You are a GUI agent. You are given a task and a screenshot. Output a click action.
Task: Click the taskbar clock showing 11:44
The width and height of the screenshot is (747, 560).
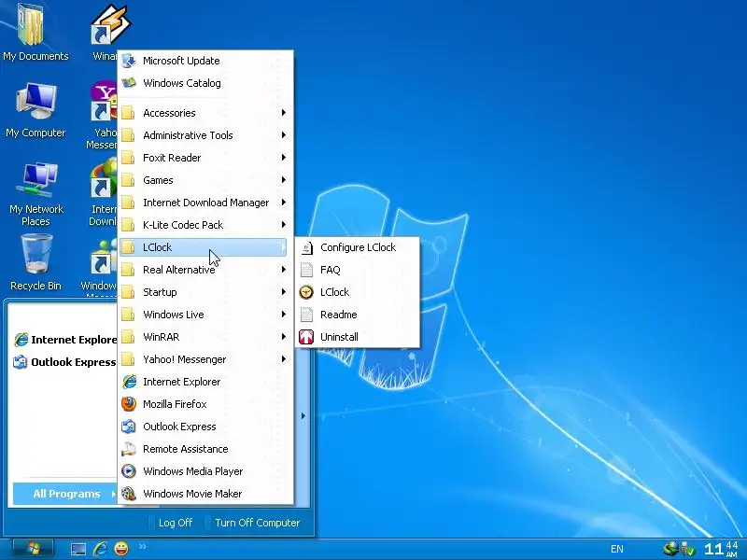721,549
